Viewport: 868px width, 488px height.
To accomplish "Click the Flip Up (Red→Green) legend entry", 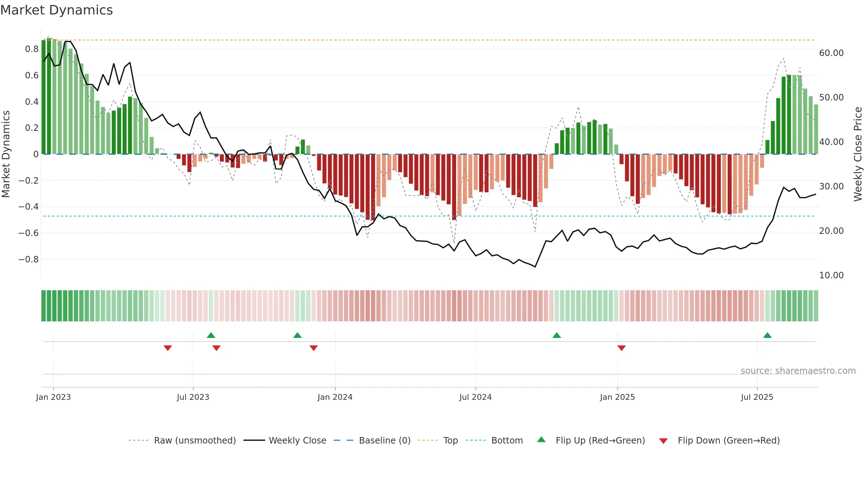I will (x=591, y=440).
